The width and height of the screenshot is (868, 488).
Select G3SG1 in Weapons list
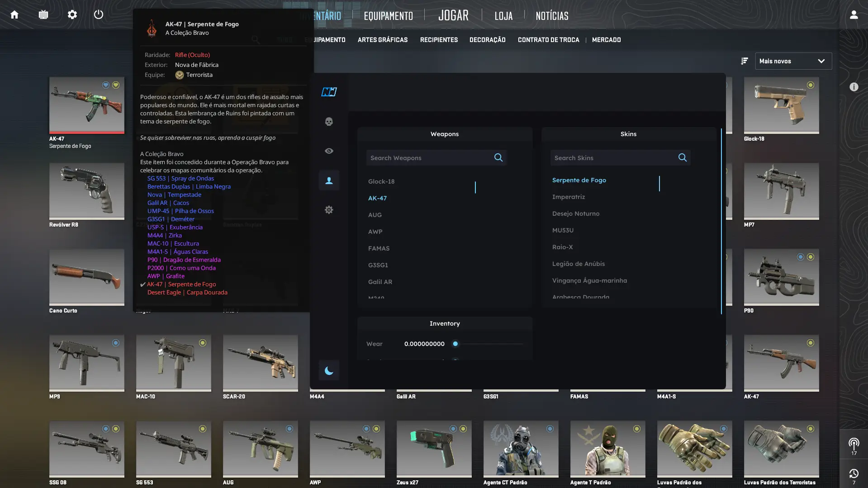pyautogui.click(x=378, y=265)
